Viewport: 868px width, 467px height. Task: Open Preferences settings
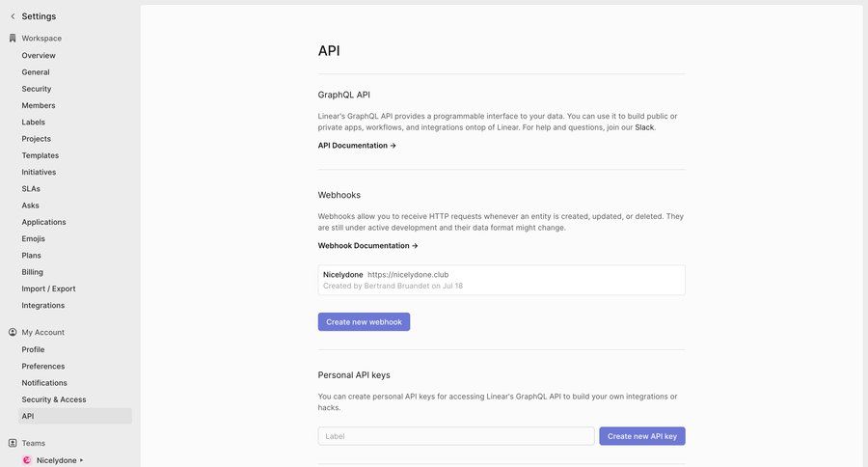[x=43, y=367]
